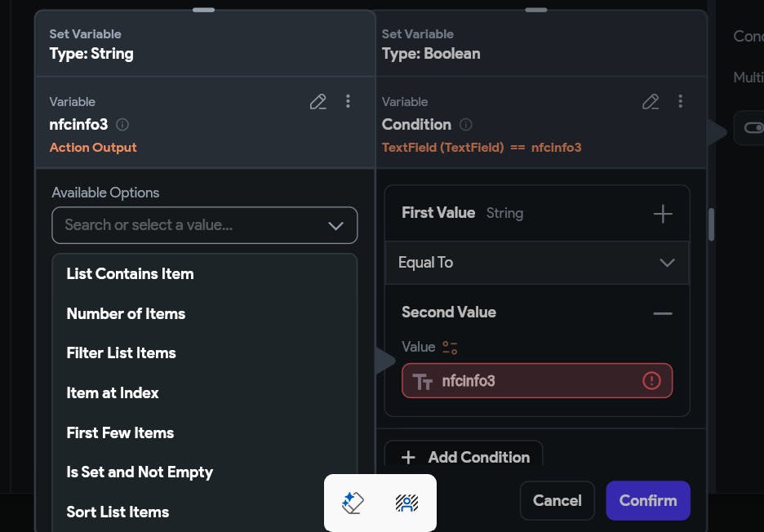
Task: Show info tooltip next to Condition
Action: tap(466, 125)
